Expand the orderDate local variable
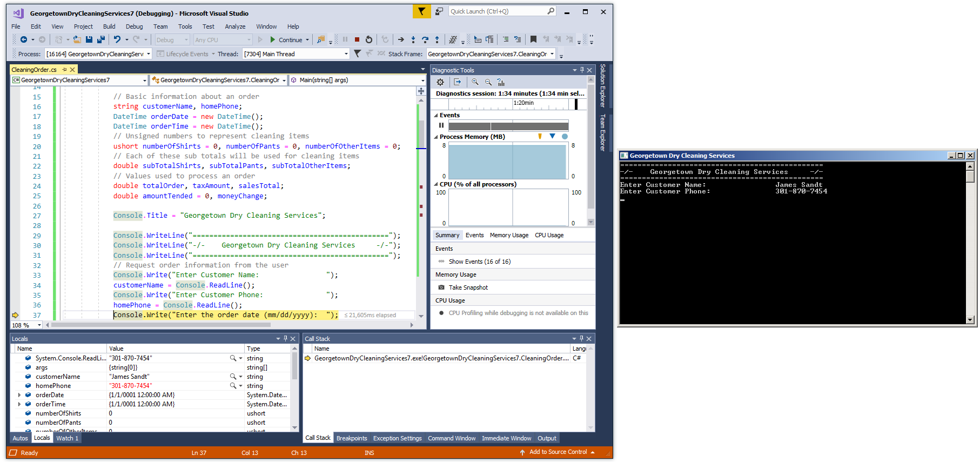Viewport: 980px width, 462px height. click(x=19, y=395)
